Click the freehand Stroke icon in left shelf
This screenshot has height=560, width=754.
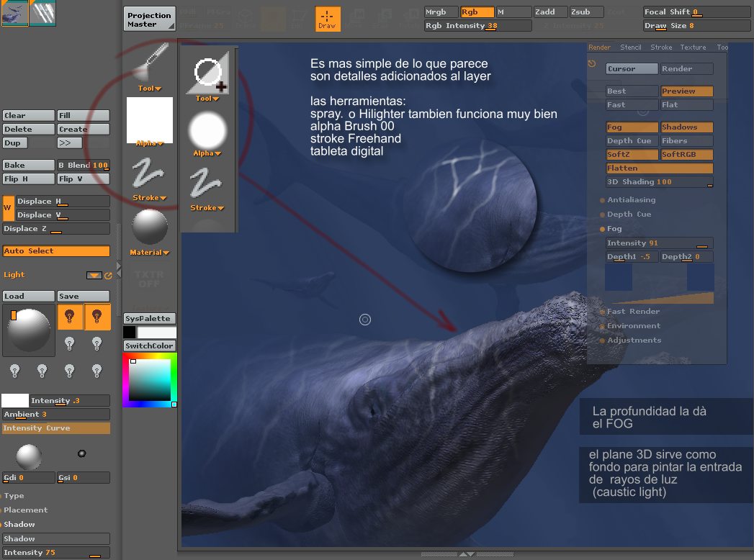150,174
